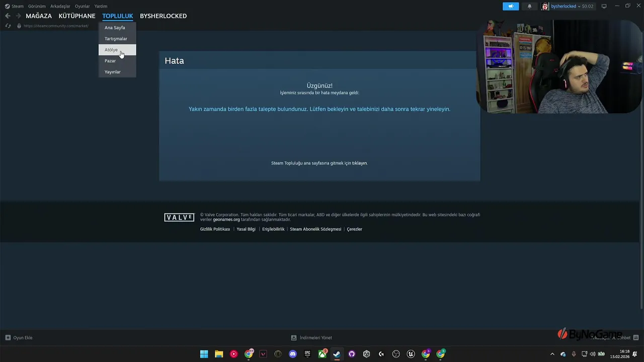Open the BYSHERLOCKED profile tab
Screen dimensions: 644x362
pyautogui.click(x=163, y=16)
